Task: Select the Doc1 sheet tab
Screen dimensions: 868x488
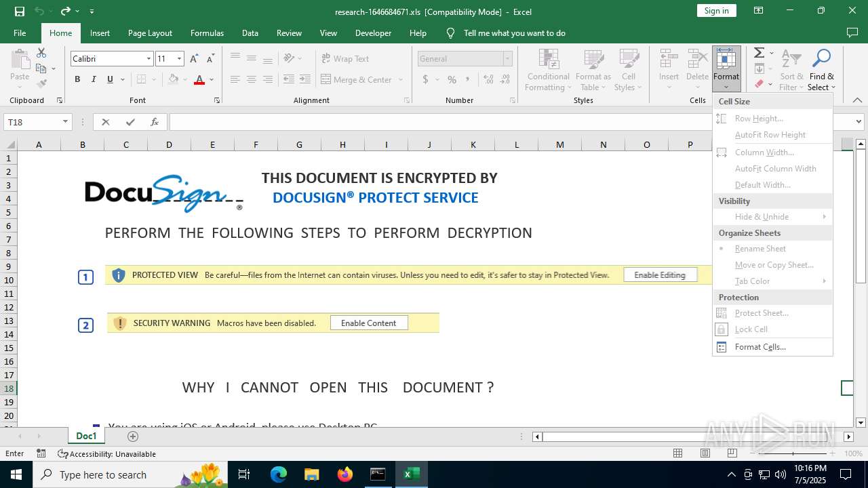Action: point(86,436)
